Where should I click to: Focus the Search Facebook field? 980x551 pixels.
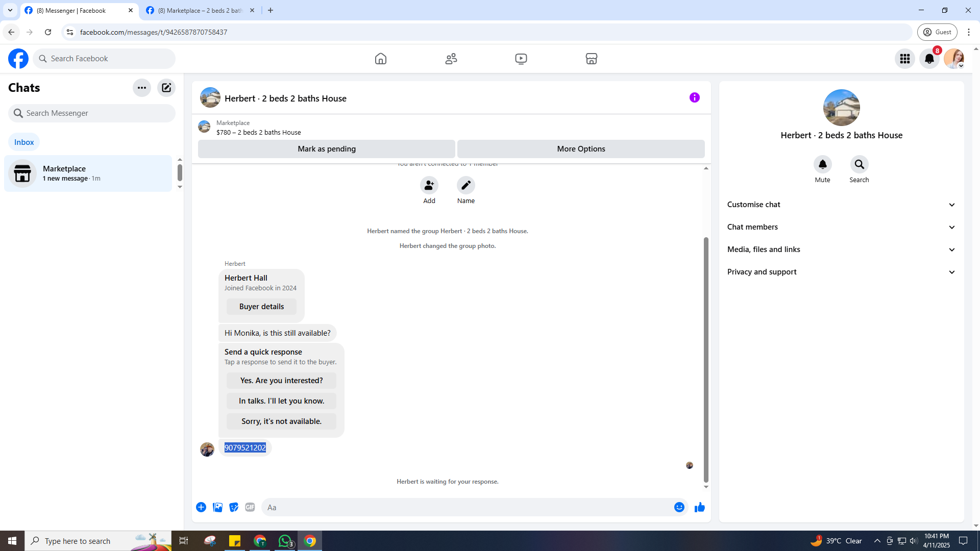[x=104, y=59]
